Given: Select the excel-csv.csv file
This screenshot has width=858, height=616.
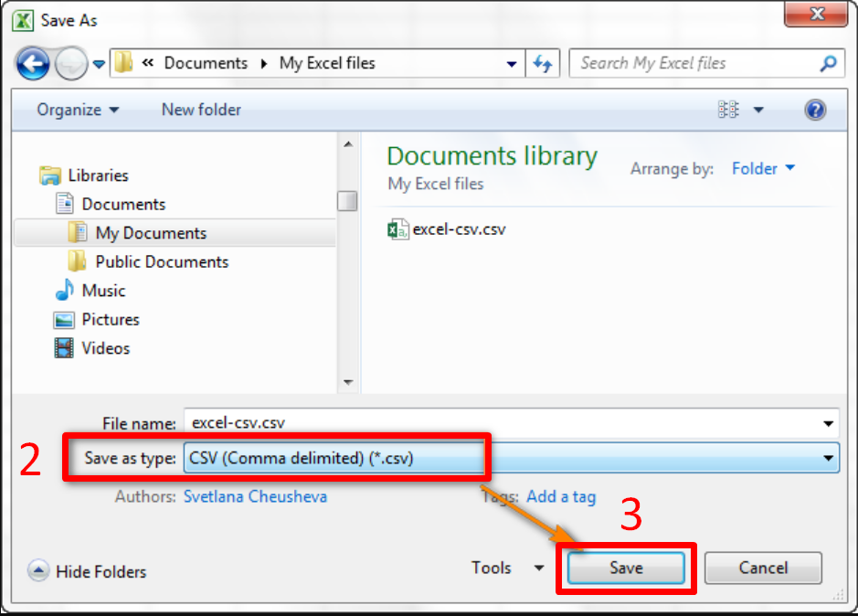Looking at the screenshot, I should [447, 229].
